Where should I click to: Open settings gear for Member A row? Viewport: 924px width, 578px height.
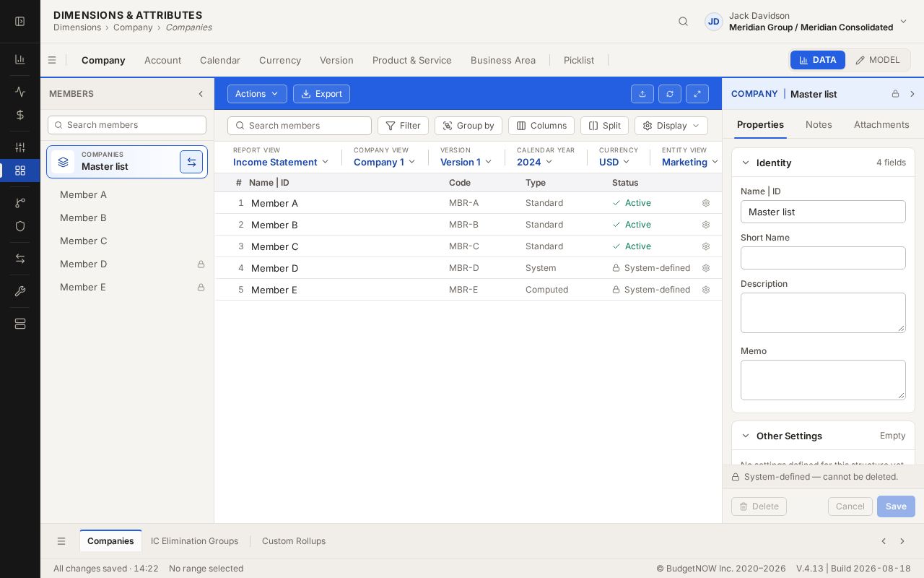pyautogui.click(x=706, y=203)
